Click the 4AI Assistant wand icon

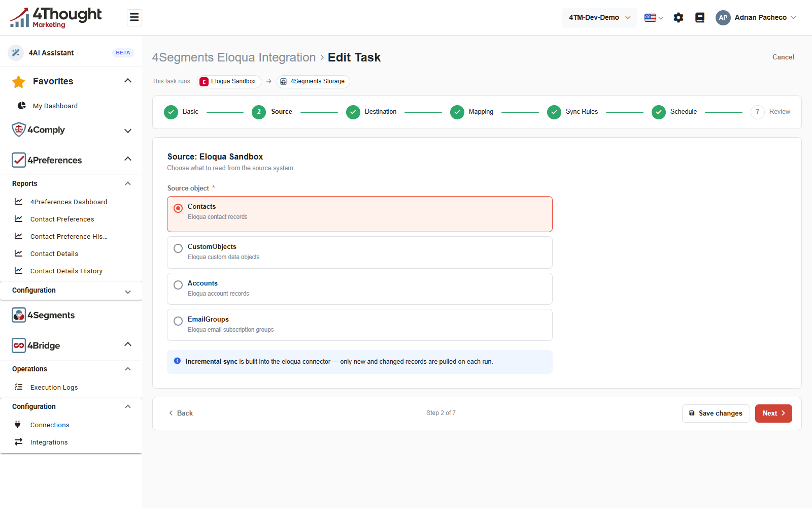click(16, 53)
